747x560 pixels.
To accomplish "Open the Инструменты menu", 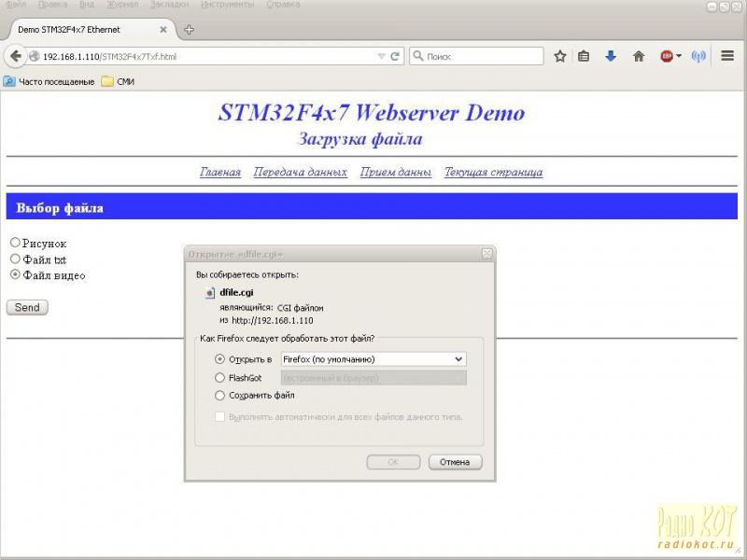I will point(227,5).
